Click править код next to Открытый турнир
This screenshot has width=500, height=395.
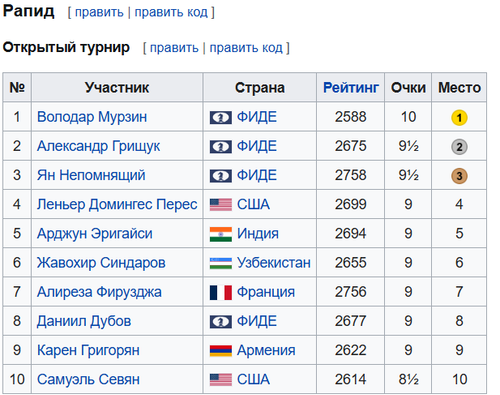click(246, 48)
